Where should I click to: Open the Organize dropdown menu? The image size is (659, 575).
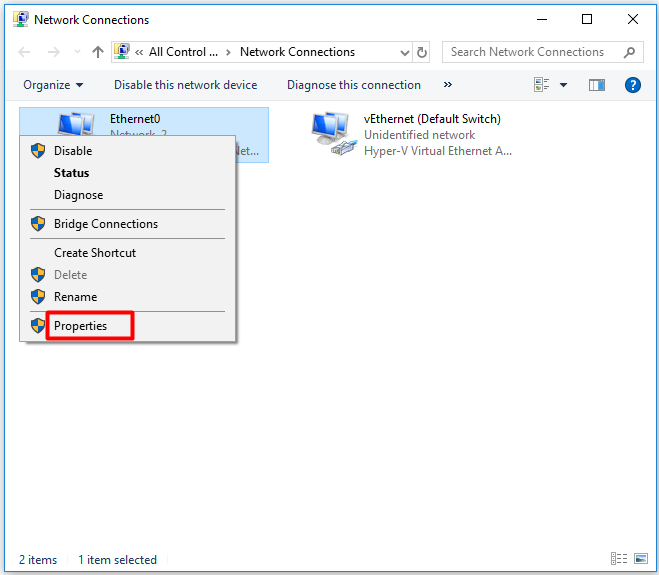pyautogui.click(x=53, y=85)
